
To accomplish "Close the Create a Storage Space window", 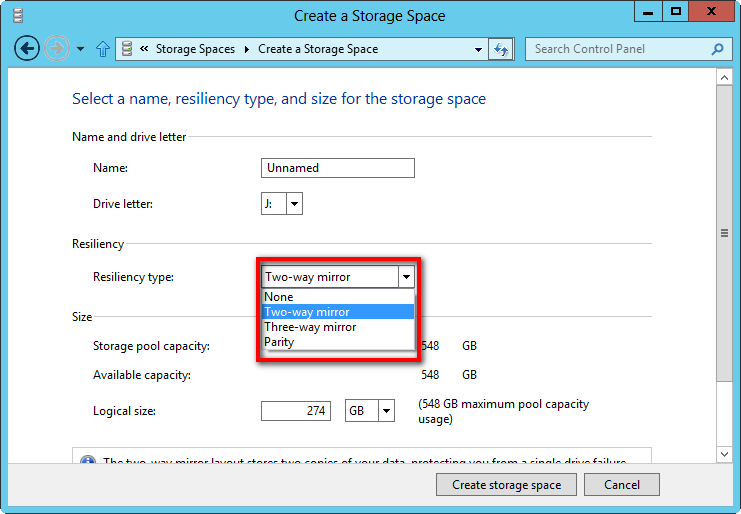I will (711, 11).
